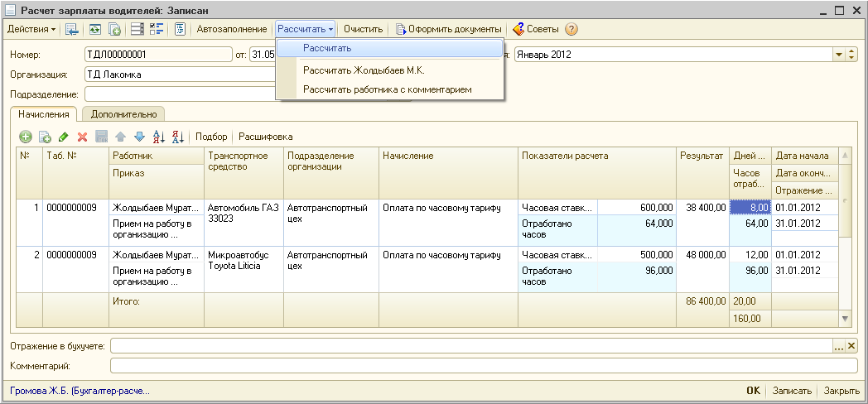This screenshot has height=404, width=868.
Task: Open the Действия dropdown menu
Action: point(31,29)
